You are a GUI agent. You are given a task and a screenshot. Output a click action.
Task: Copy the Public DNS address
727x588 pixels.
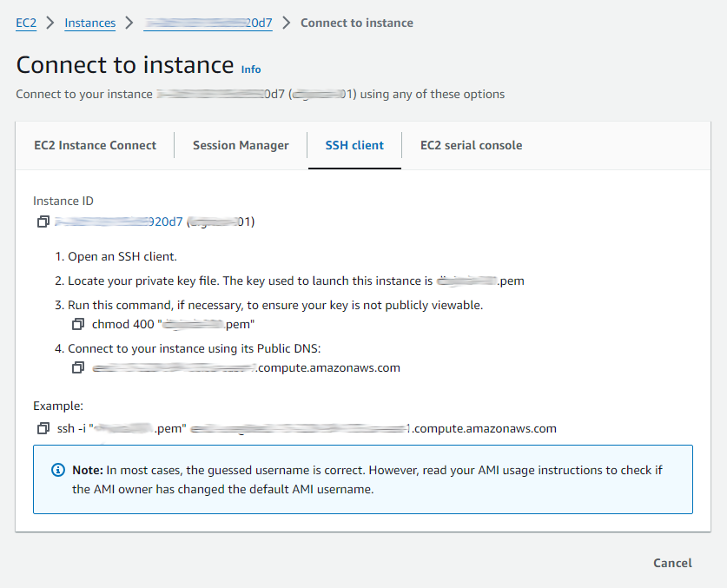tap(78, 367)
